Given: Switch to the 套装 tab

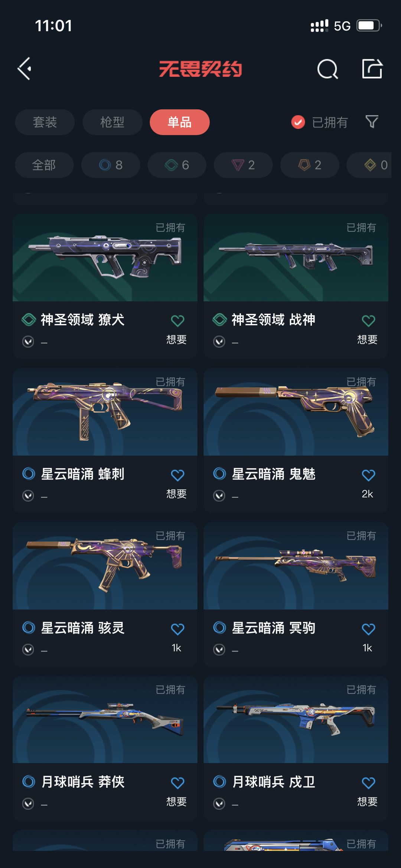Looking at the screenshot, I should click(45, 122).
